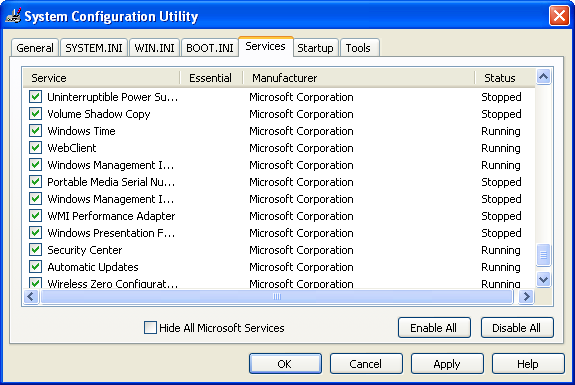
Task: Click Stopped status of WMI Performance Adapter
Action: (x=501, y=216)
